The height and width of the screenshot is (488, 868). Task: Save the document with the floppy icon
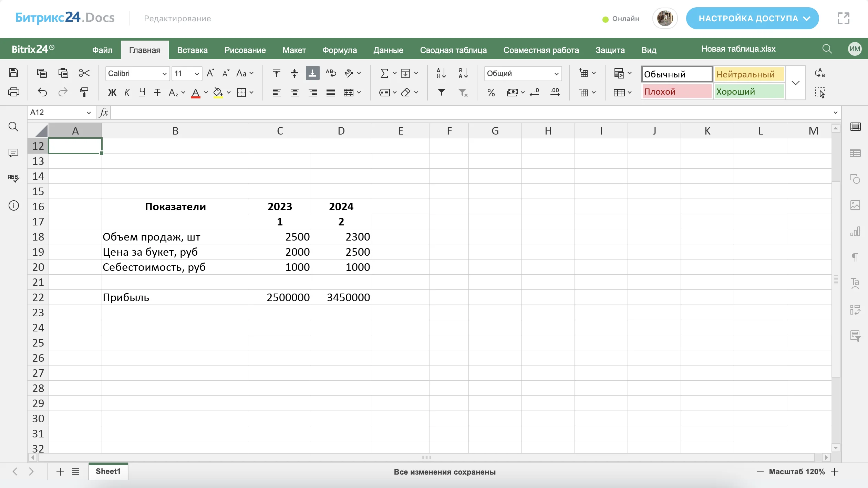pyautogui.click(x=13, y=73)
